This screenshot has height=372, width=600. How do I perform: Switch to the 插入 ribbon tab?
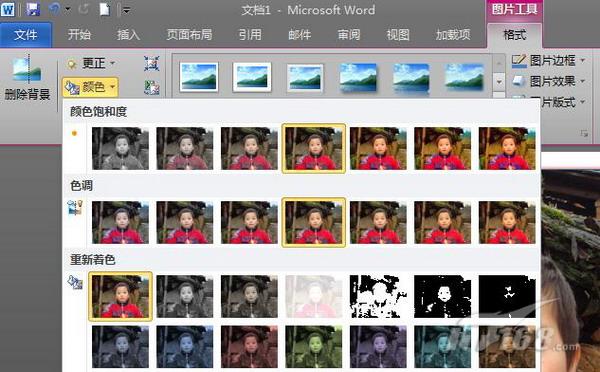pos(128,35)
